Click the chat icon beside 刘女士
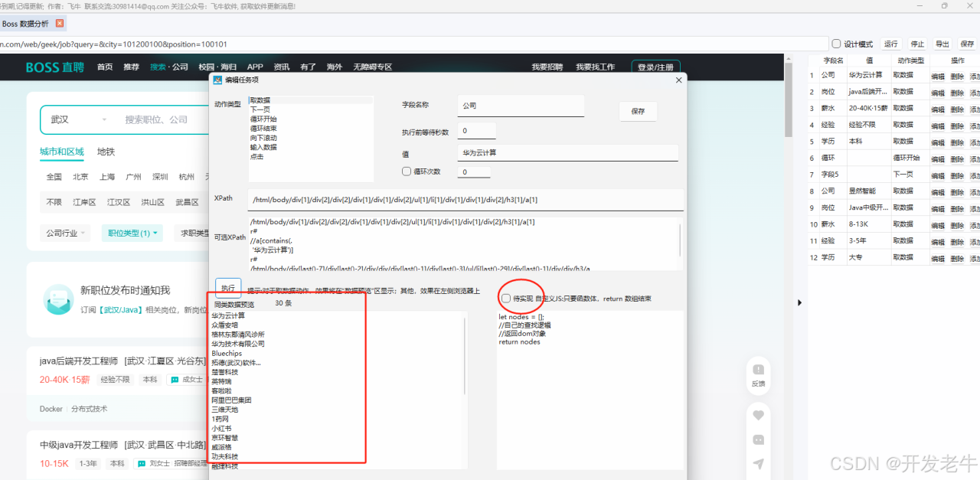The width and height of the screenshot is (980, 480). tap(142, 464)
